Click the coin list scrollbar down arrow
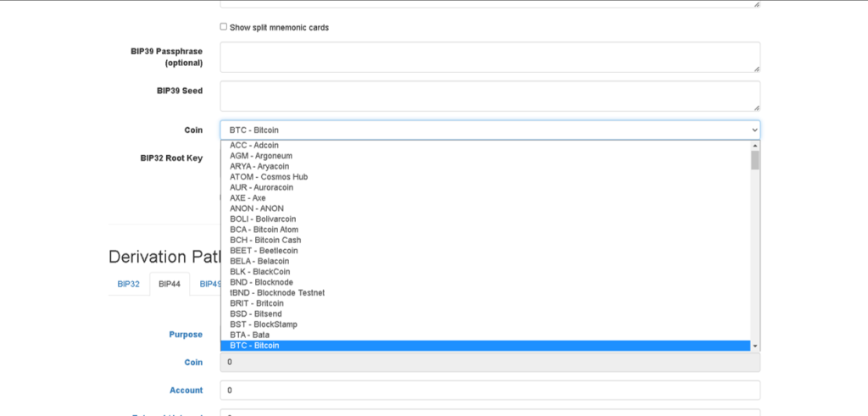Screen dimensions: 868x416 (x=755, y=346)
